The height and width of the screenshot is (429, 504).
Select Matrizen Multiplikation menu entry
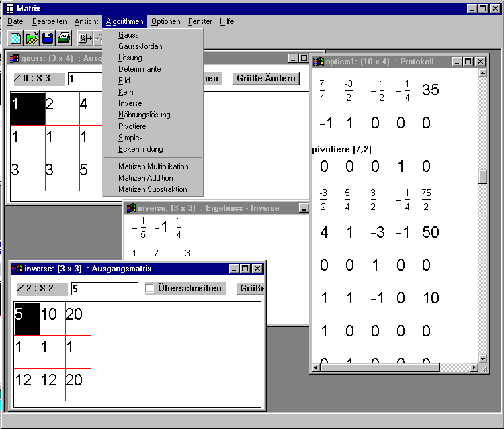click(153, 166)
